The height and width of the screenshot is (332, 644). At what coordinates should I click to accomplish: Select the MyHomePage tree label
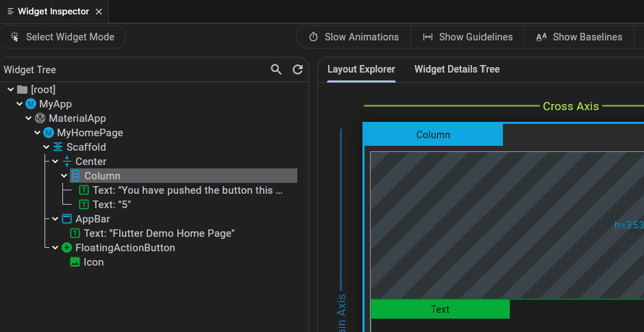90,133
